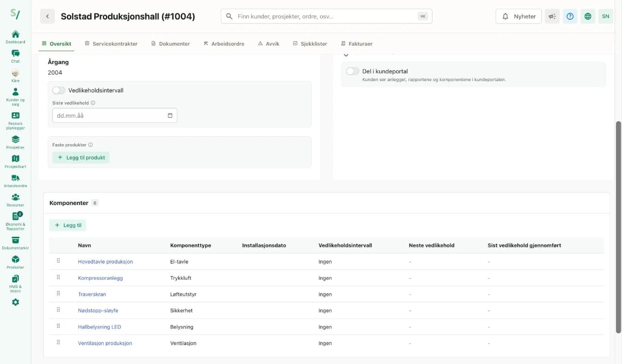Click info icon beside Siste vedlikehold
Viewport: 622px width, 364px height.
click(93, 103)
